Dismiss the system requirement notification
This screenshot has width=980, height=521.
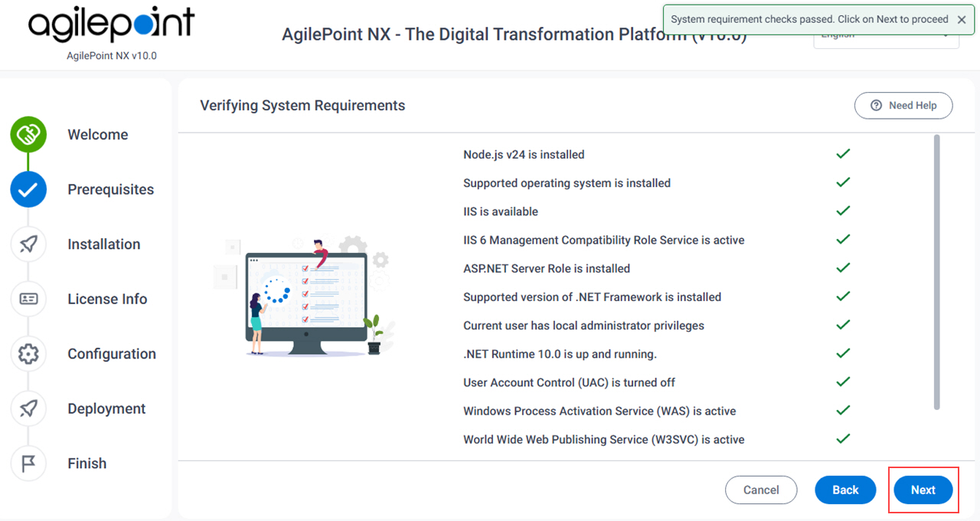(x=962, y=20)
